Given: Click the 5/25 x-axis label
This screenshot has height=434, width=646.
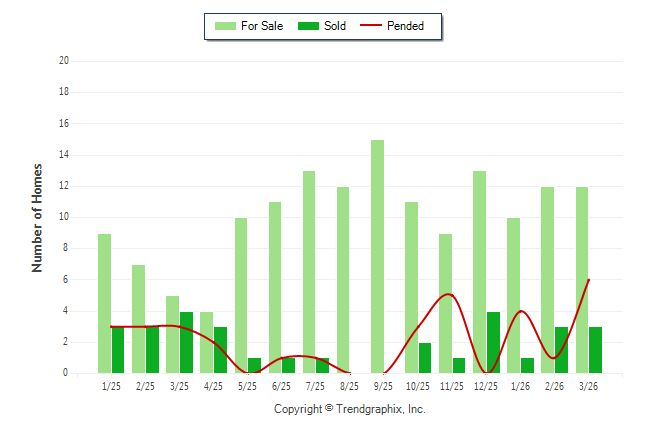Looking at the screenshot, I should pos(248,386).
